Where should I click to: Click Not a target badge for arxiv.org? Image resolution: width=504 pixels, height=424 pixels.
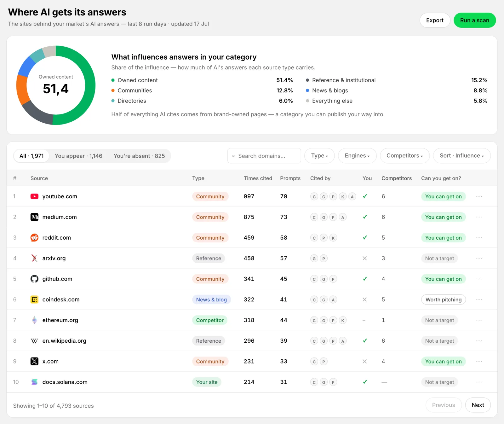[440, 258]
